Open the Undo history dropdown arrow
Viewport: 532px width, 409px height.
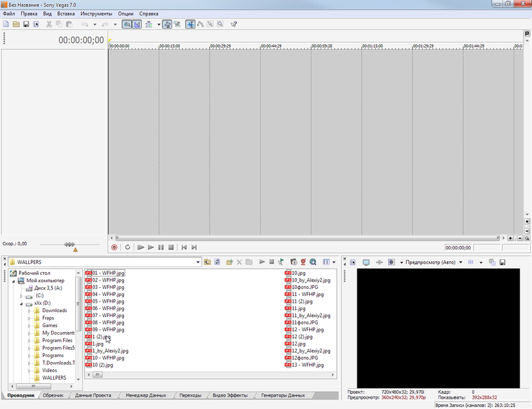pyautogui.click(x=95, y=25)
